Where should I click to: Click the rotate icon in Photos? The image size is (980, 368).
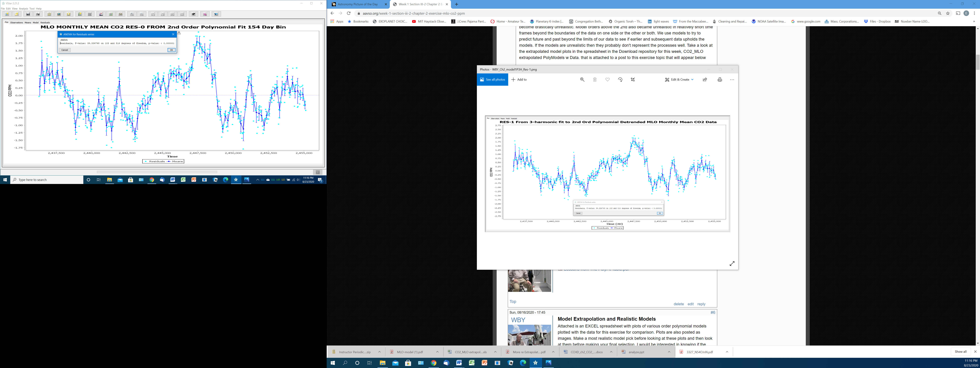pos(620,80)
